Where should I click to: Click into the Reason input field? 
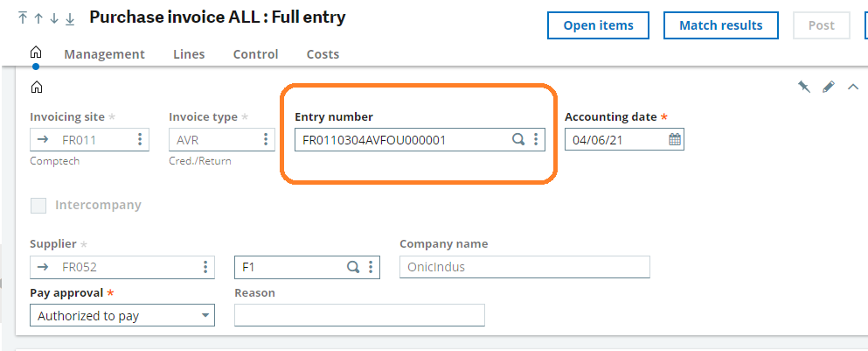pos(360,315)
